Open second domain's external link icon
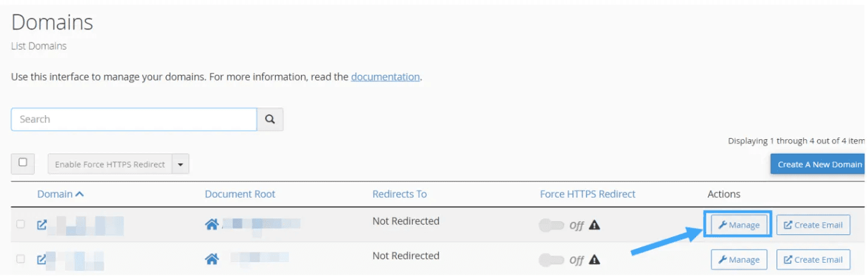The height and width of the screenshot is (276, 868). click(x=42, y=260)
